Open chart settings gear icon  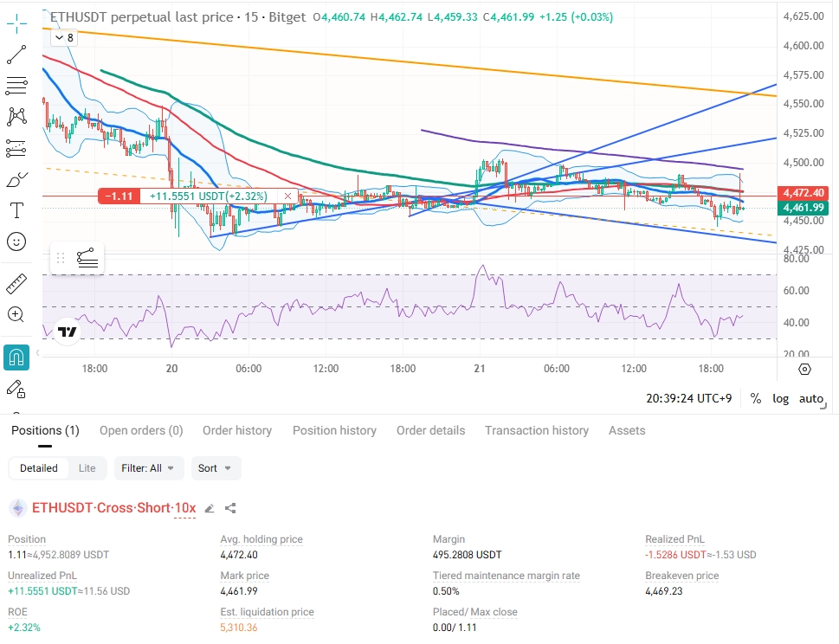tap(804, 369)
